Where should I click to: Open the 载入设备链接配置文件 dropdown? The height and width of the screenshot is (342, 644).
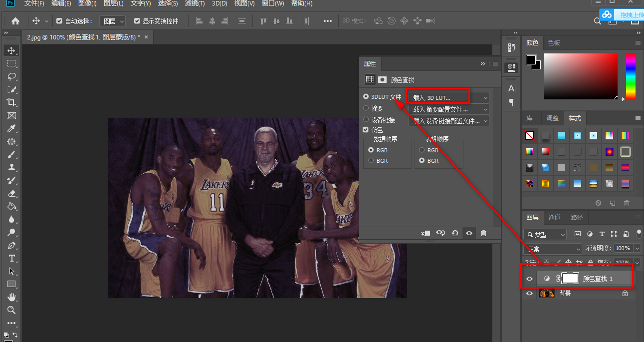[448, 121]
